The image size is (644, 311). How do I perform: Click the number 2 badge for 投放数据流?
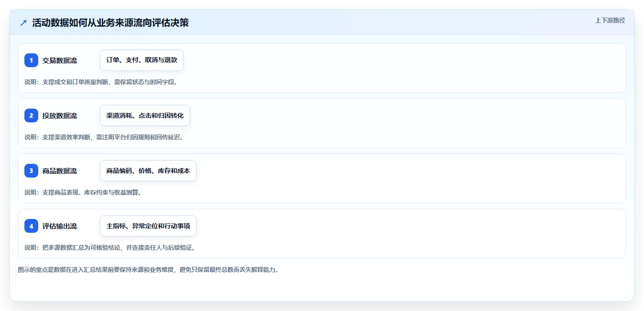(x=31, y=115)
